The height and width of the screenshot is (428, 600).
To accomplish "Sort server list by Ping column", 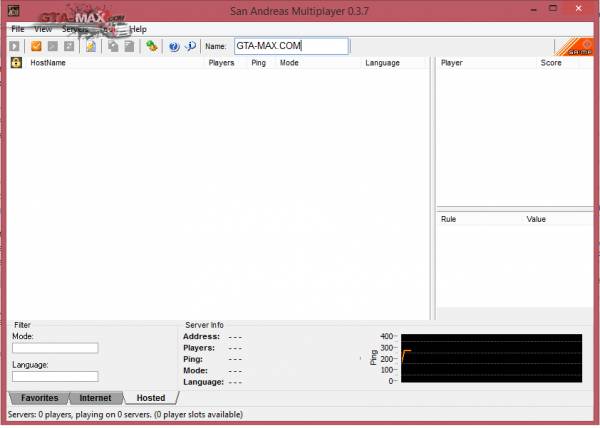I will coord(258,63).
